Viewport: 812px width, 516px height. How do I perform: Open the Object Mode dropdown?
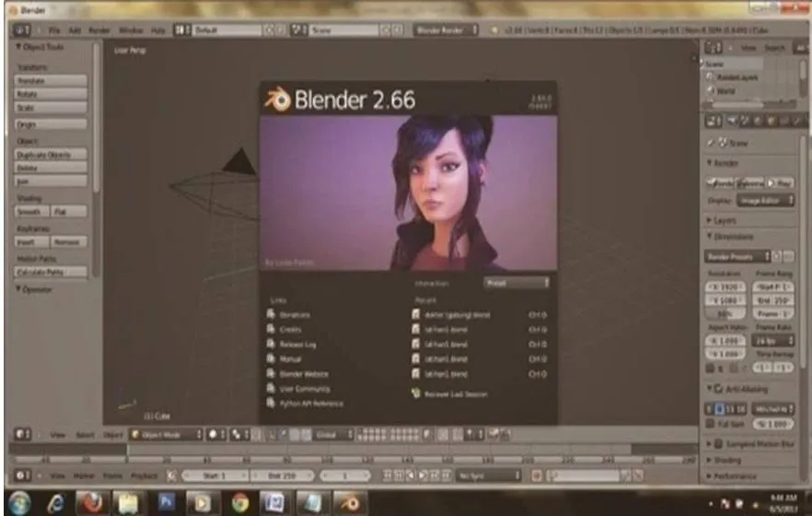[x=166, y=434]
